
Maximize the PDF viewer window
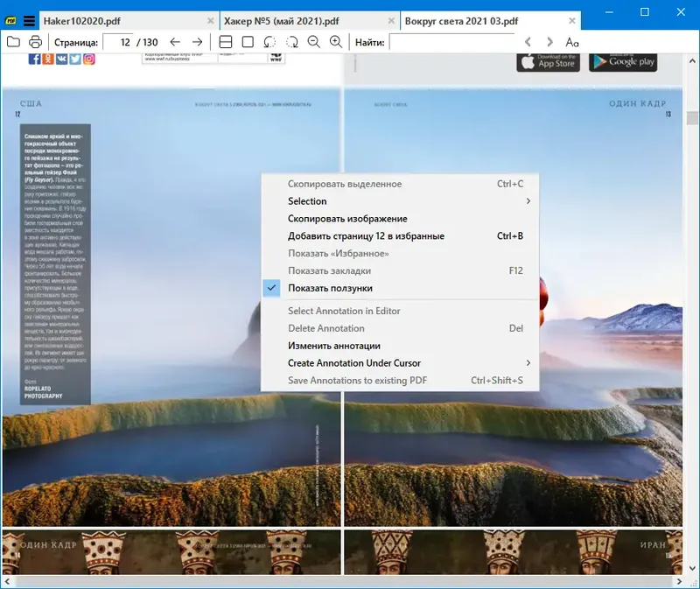click(x=645, y=11)
